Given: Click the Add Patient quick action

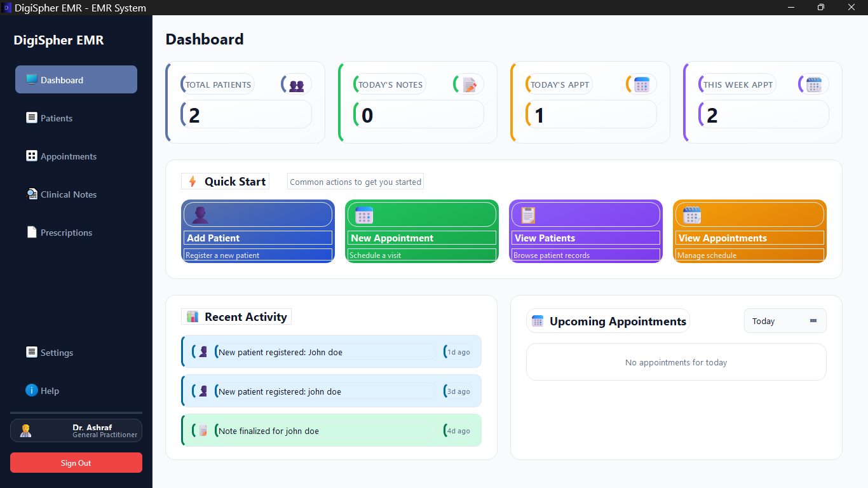Looking at the screenshot, I should pyautogui.click(x=257, y=231).
